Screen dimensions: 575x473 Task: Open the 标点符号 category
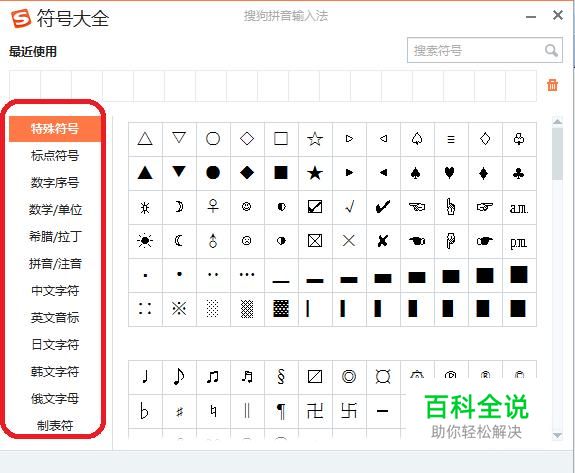(55, 156)
